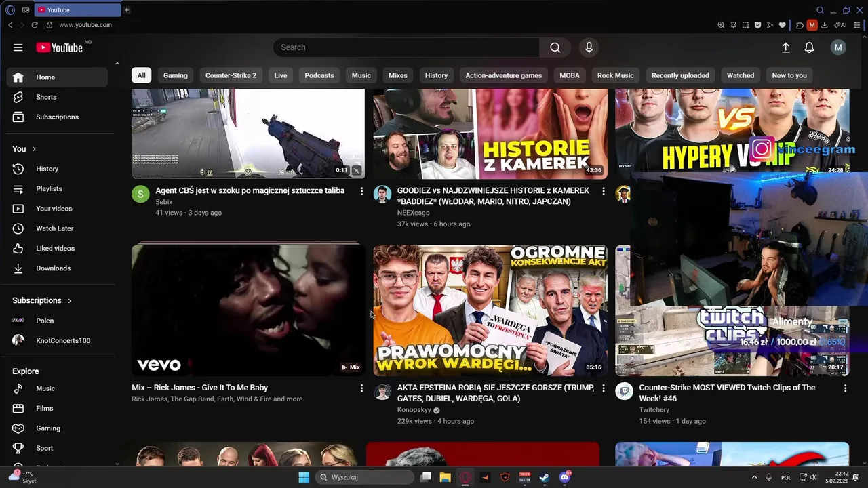
Task: Click the site security padlock icon
Action: (x=49, y=25)
